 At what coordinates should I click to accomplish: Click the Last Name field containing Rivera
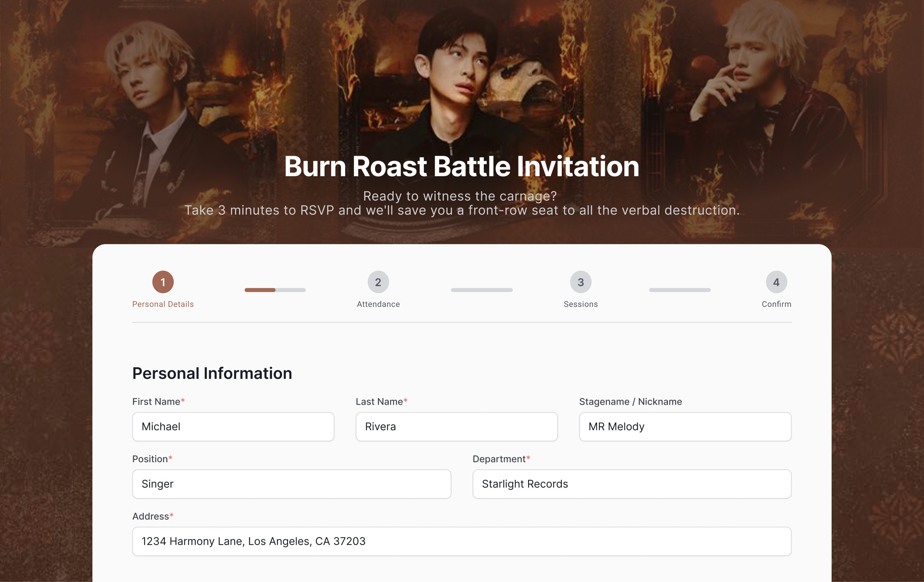point(456,426)
